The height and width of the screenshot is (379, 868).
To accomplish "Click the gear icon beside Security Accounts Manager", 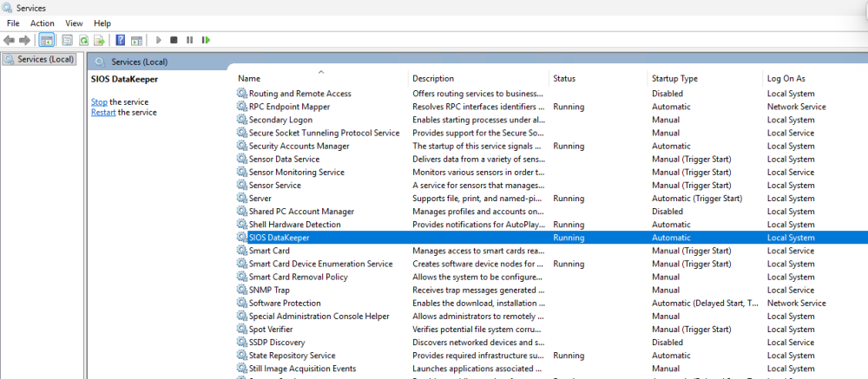I will point(242,146).
